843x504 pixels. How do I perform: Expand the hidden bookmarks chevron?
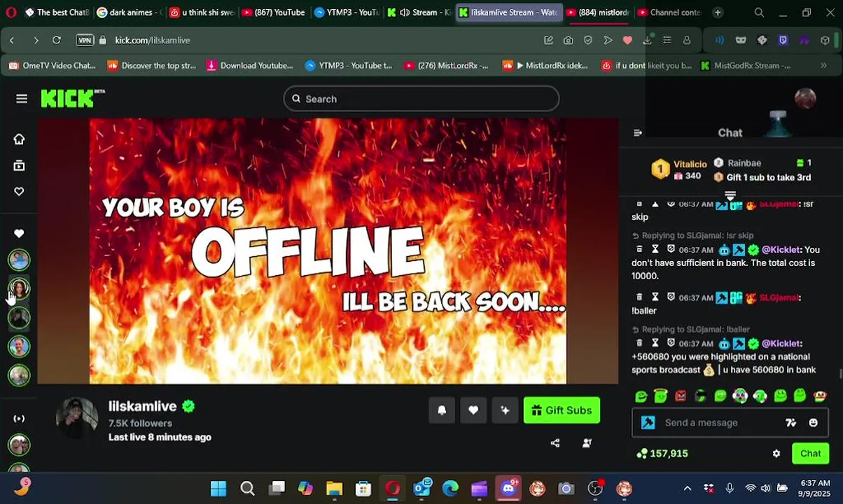tap(823, 66)
